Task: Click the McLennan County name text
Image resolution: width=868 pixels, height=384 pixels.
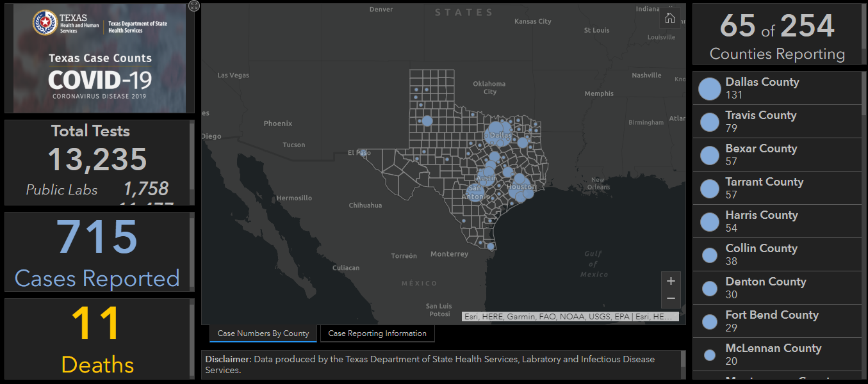Action: (773, 348)
